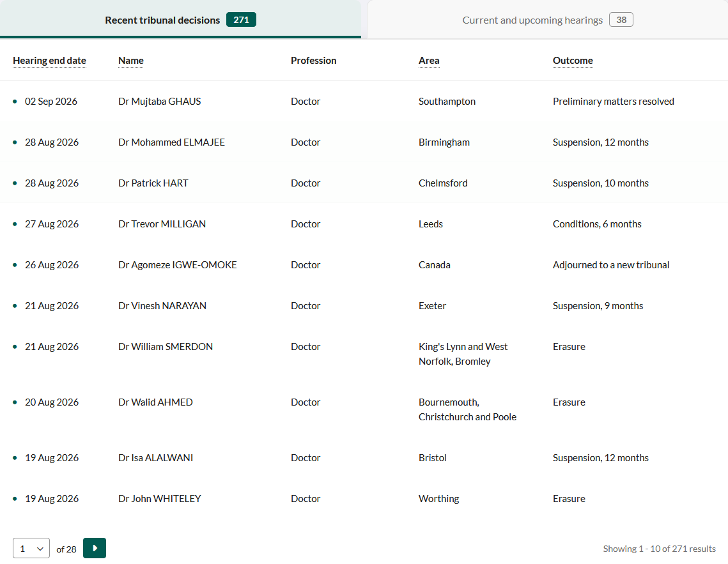Sort by Hearing end date column

(x=49, y=60)
